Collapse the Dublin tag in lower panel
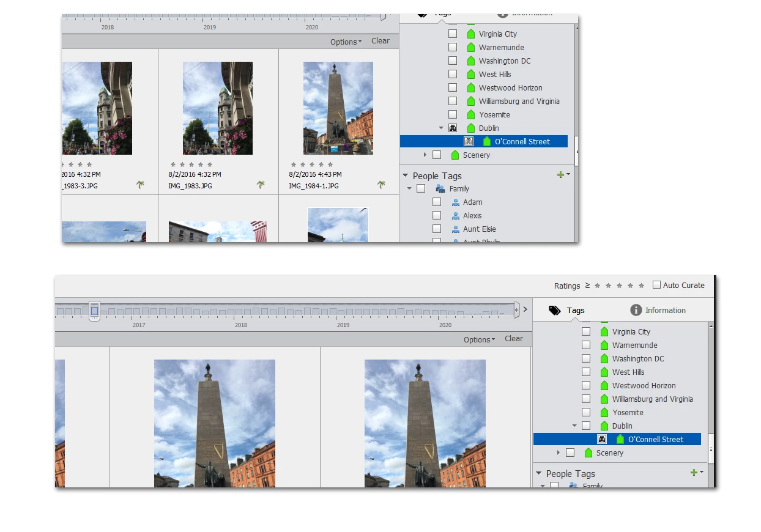761x532 pixels. (574, 426)
